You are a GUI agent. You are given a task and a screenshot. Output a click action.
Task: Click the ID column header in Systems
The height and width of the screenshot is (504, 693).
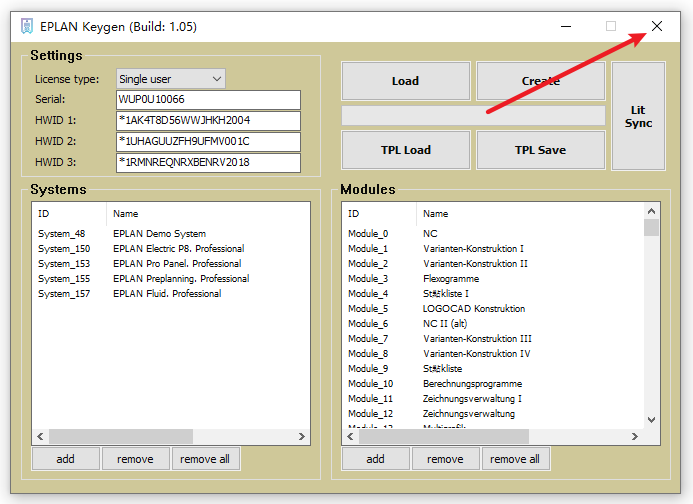pos(44,214)
